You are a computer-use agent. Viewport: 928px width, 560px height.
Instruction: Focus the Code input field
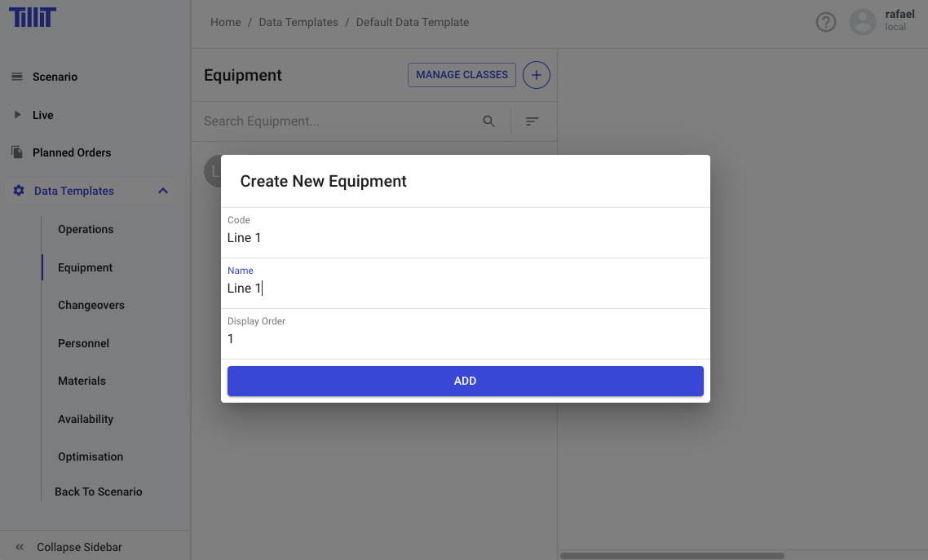click(465, 238)
